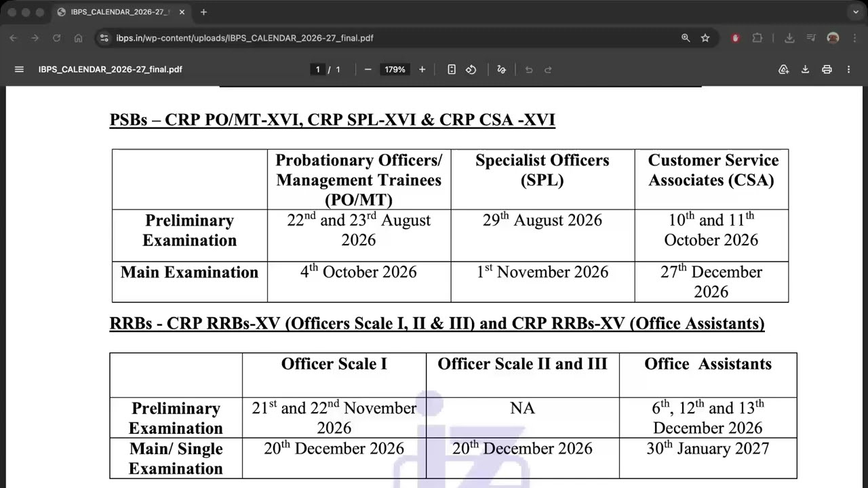This screenshot has width=868, height=488.
Task: Close the IBPS_CALENDAR tab
Action: (182, 12)
